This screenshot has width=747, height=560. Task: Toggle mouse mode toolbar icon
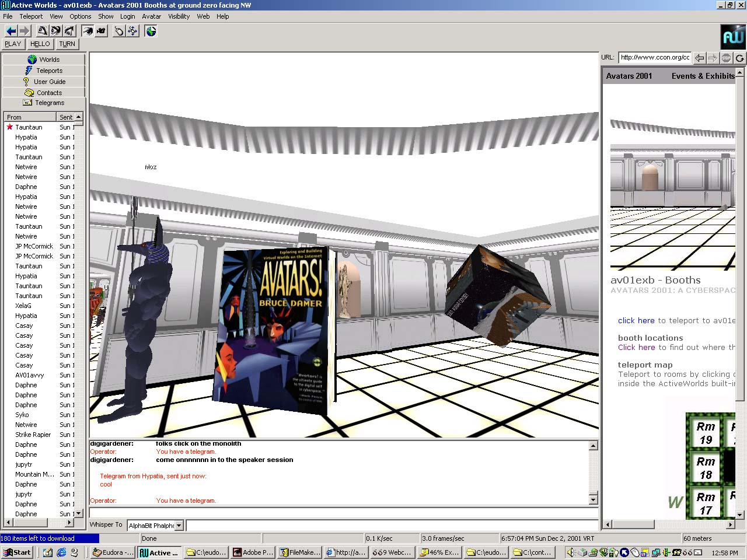[x=119, y=31]
